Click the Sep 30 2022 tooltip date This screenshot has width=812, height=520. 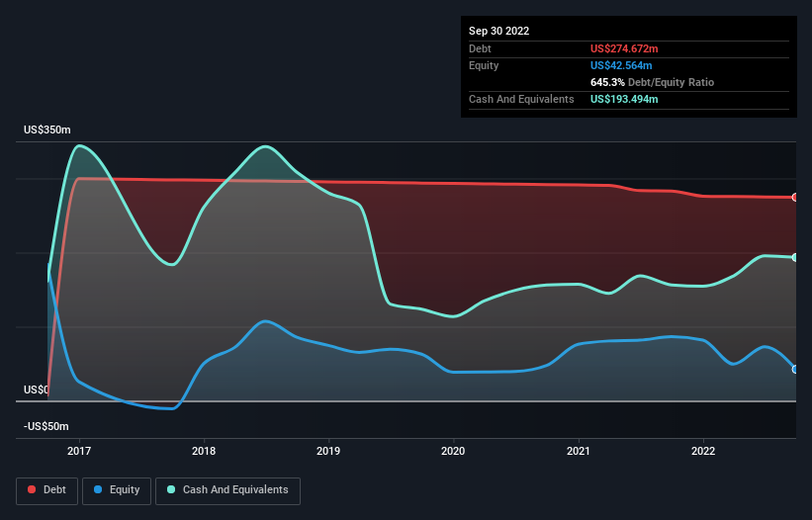coord(498,31)
